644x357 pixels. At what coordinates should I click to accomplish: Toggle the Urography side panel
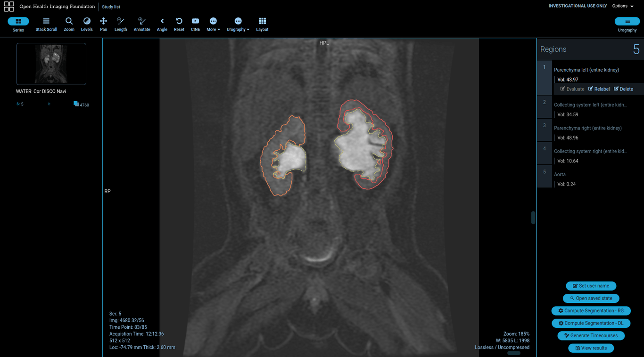[627, 22]
